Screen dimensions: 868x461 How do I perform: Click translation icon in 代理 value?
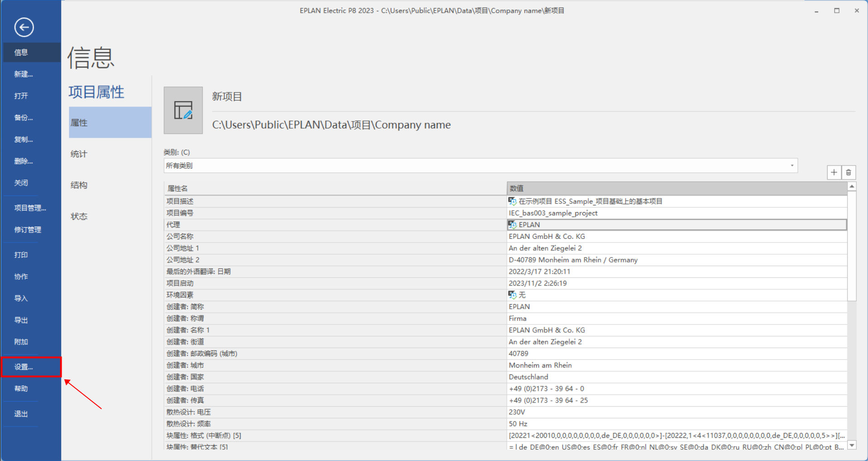point(512,225)
